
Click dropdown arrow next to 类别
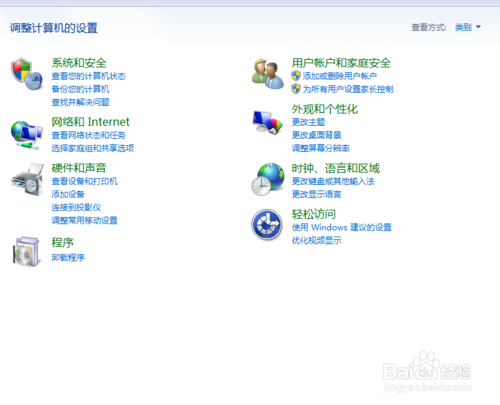coord(478,27)
